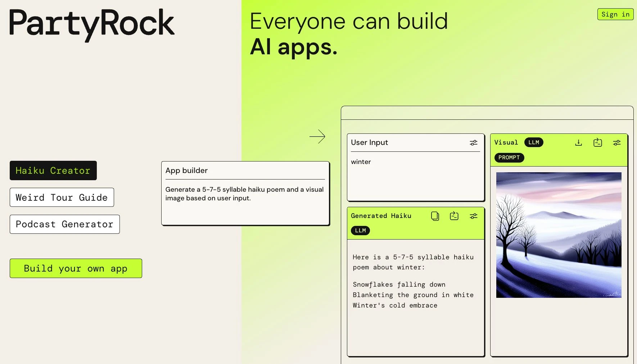Image resolution: width=637 pixels, height=364 pixels.
Task: Click the 'Generated Haiku' widget title
Action: click(x=381, y=216)
